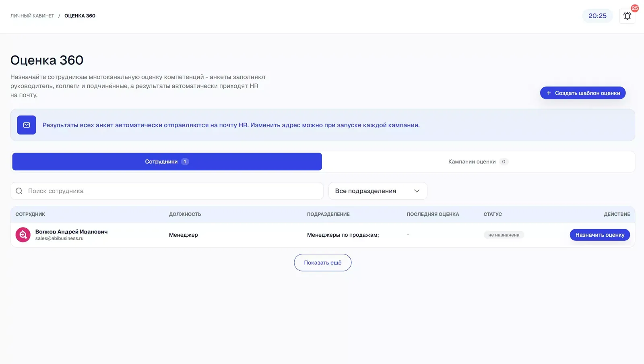Click the Статус column header
Viewport: 644px width, 364px height.
pos(493,214)
